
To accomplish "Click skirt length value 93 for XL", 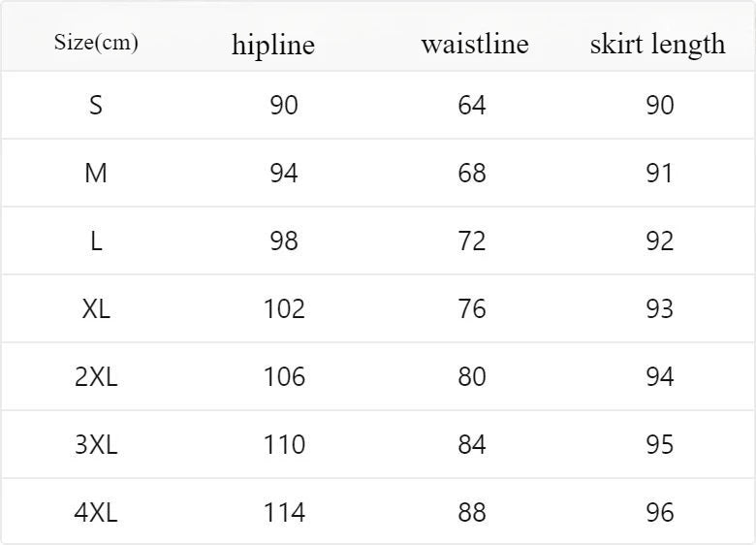I will coord(659,308).
